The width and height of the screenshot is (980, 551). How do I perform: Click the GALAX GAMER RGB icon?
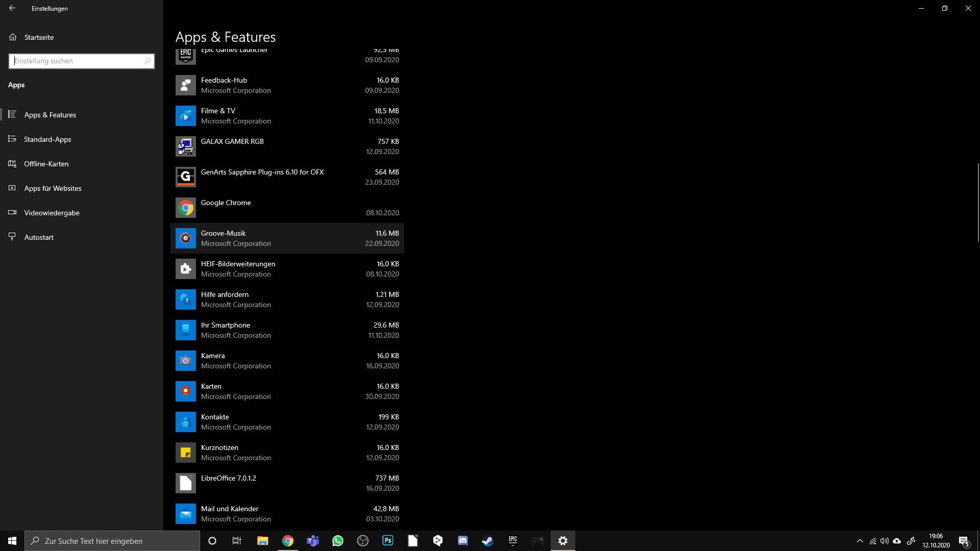pos(185,146)
